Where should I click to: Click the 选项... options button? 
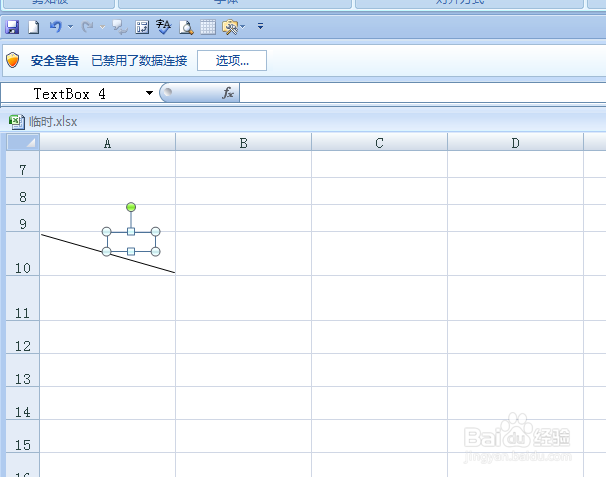[x=232, y=61]
